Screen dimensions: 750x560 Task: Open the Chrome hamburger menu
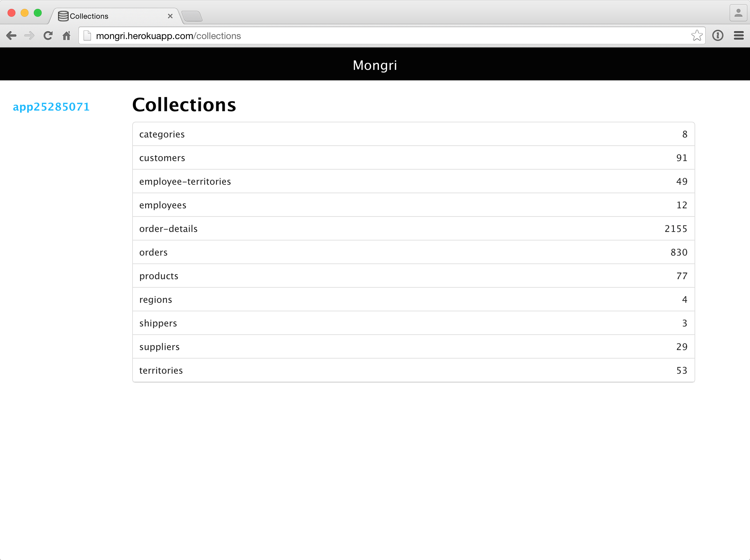pos(739,35)
